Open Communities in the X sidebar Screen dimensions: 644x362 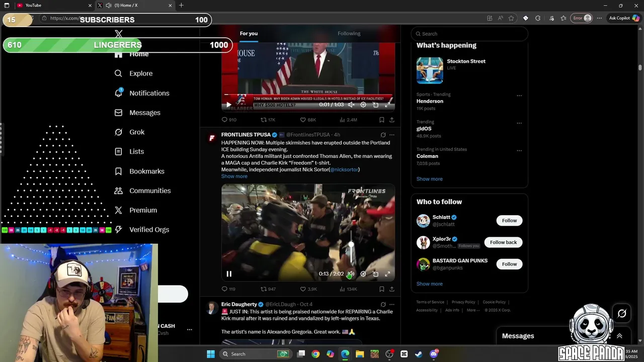tap(142, 191)
